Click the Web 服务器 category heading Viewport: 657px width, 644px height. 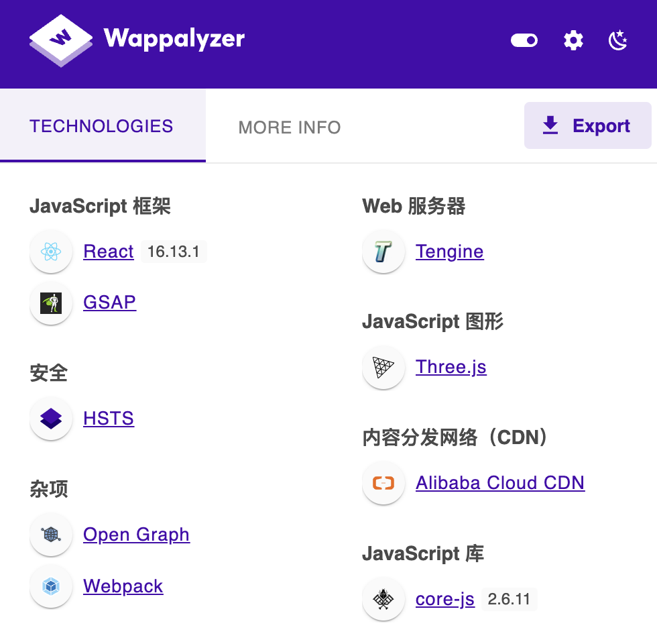414,207
